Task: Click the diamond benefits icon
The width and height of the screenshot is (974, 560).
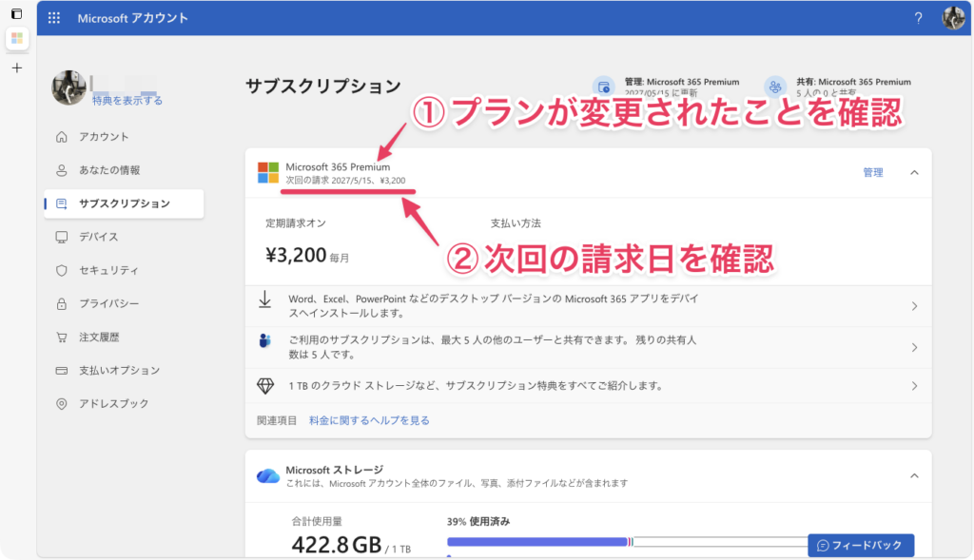Action: tap(265, 386)
